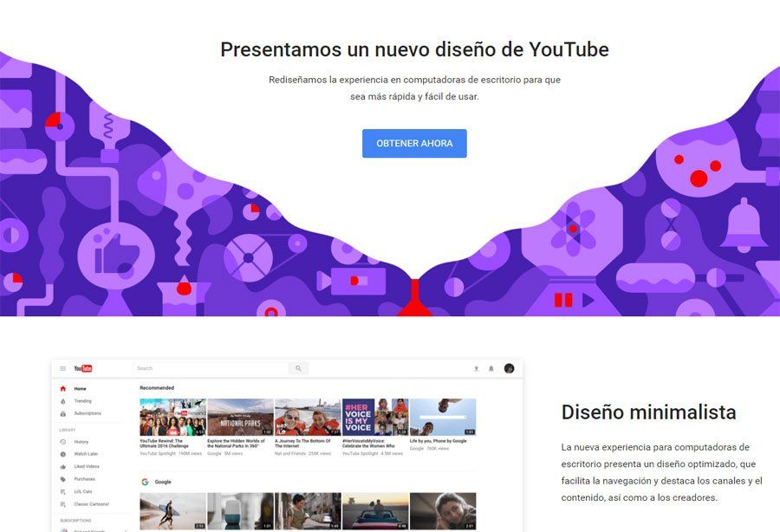Click the History clock icon
This screenshot has width=780, height=532.
tap(62, 442)
